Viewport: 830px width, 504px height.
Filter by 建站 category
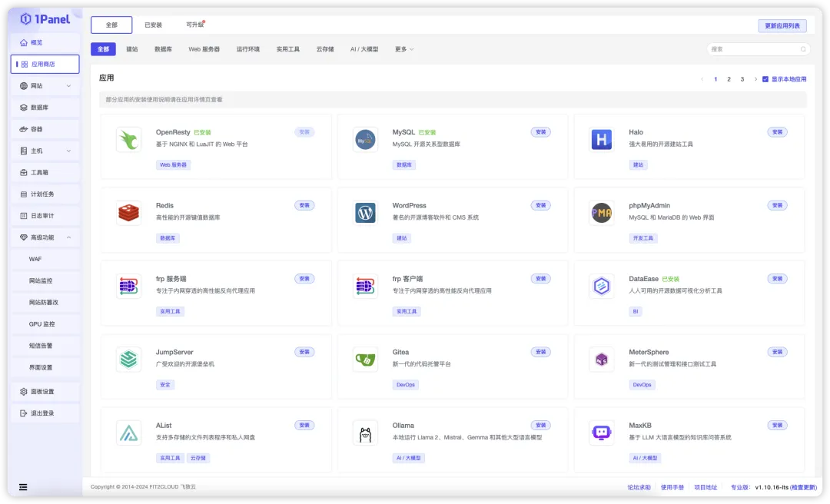coord(132,49)
